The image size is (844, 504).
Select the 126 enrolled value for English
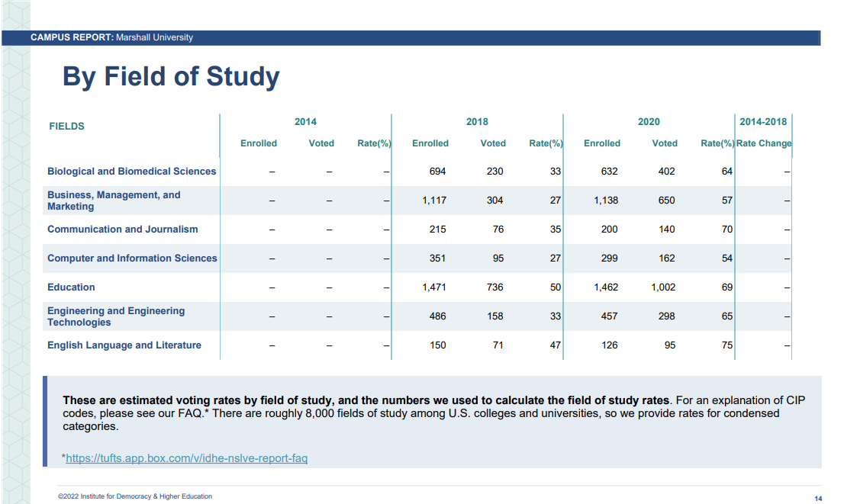609,345
